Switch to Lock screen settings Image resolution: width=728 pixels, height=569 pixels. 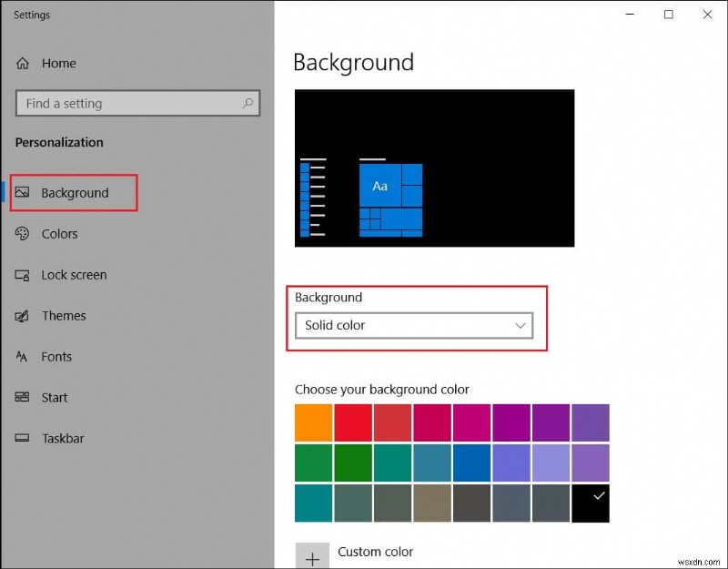click(73, 275)
